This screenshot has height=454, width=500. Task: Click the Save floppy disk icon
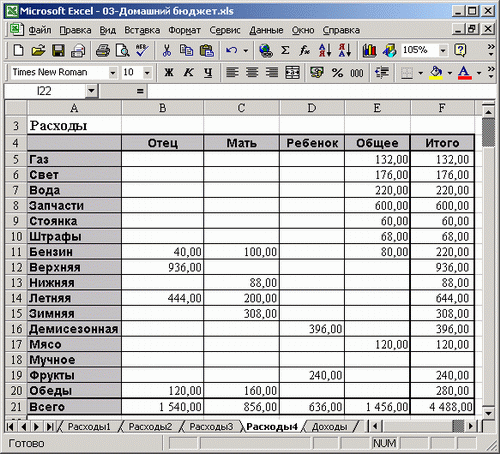tap(58, 51)
